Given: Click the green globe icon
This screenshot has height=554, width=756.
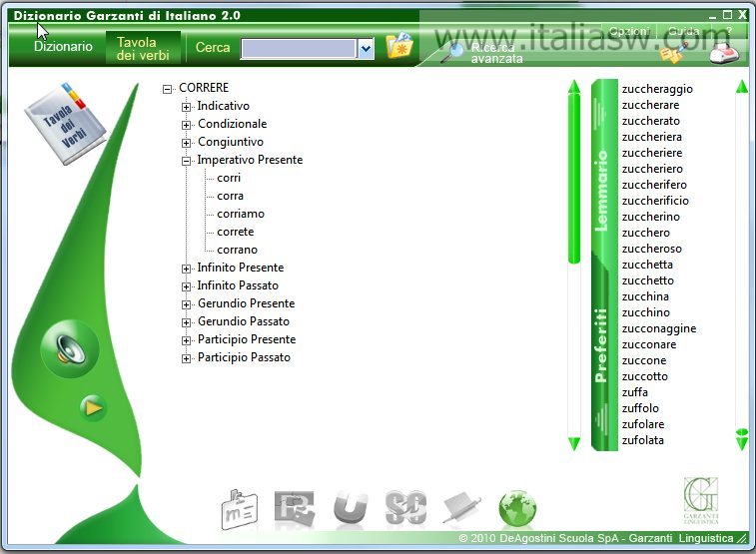Looking at the screenshot, I should (x=517, y=509).
